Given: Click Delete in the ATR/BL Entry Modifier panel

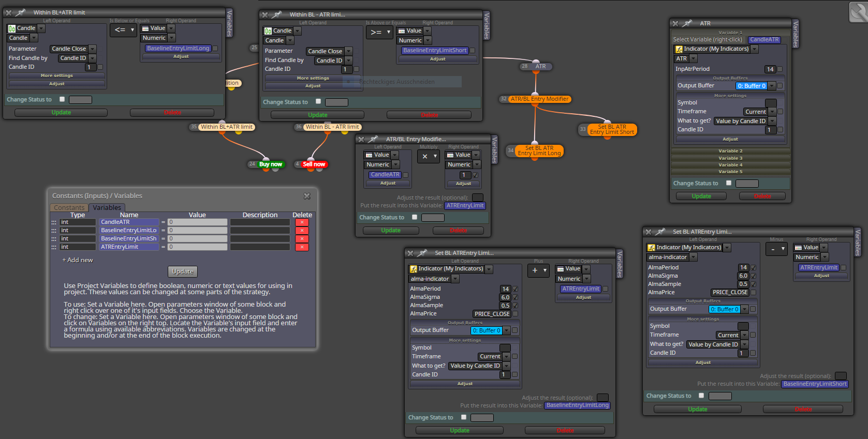Looking at the screenshot, I should point(458,231).
